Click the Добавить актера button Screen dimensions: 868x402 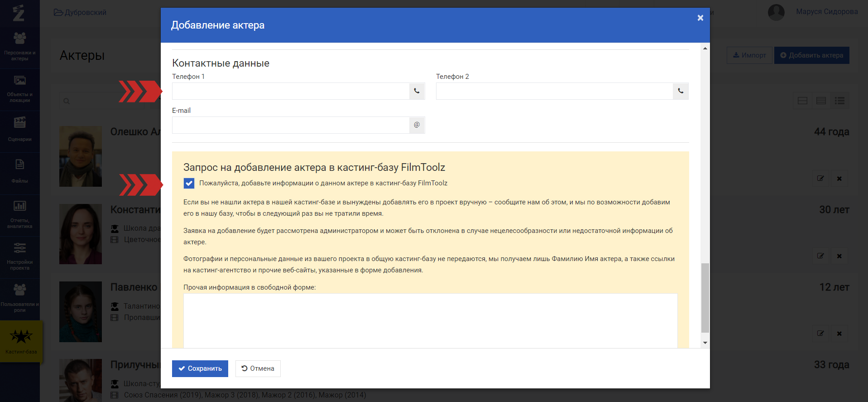pos(812,55)
